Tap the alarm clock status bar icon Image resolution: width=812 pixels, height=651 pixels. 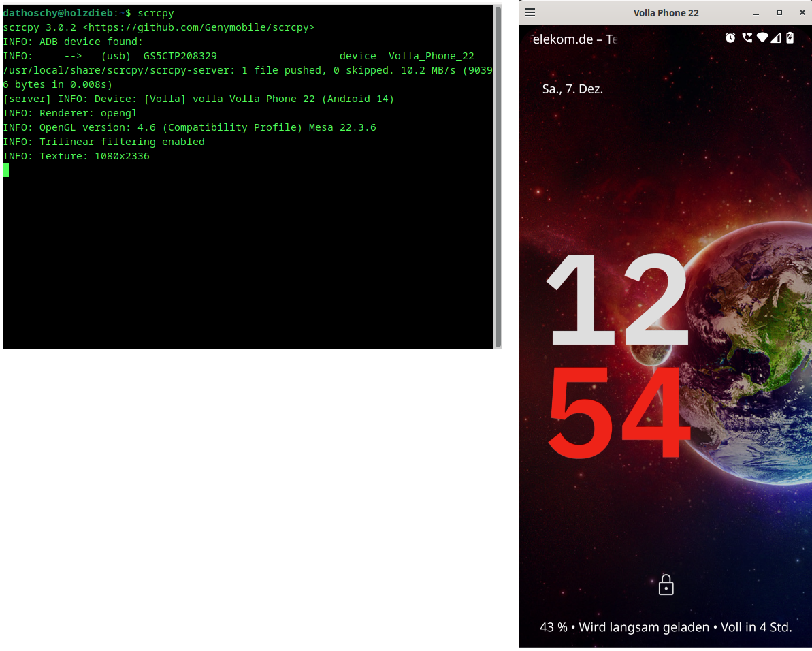click(730, 39)
